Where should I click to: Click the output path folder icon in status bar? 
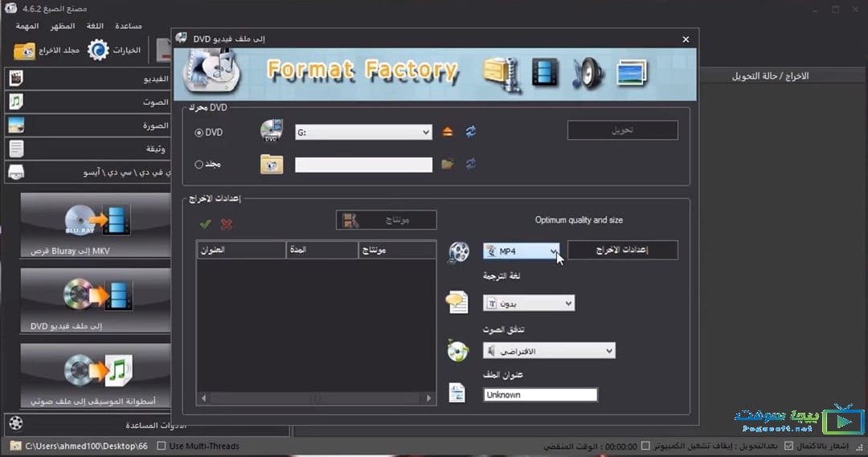(x=16, y=446)
